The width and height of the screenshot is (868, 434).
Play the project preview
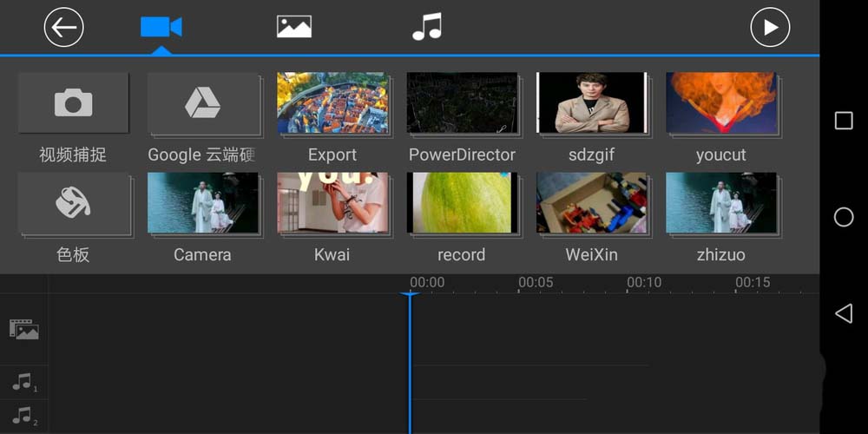[x=770, y=28]
